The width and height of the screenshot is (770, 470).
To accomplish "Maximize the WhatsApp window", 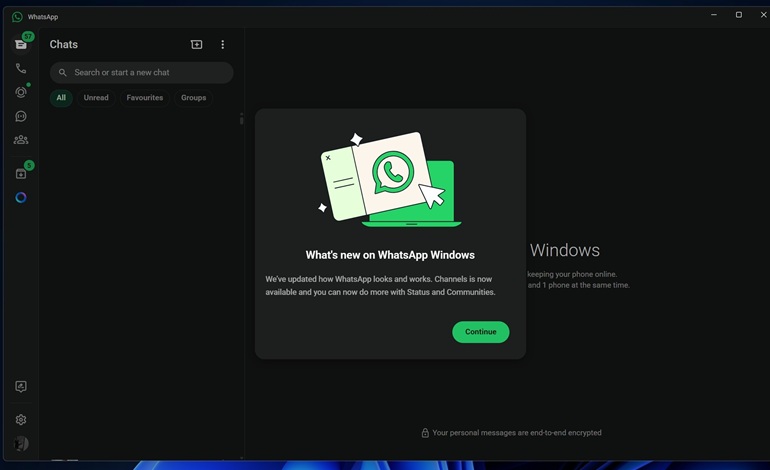I will coord(739,15).
